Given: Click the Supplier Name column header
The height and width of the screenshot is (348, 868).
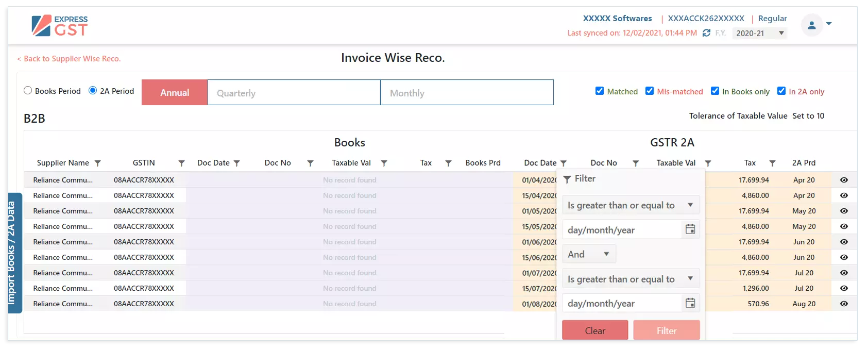Looking at the screenshot, I should (63, 163).
